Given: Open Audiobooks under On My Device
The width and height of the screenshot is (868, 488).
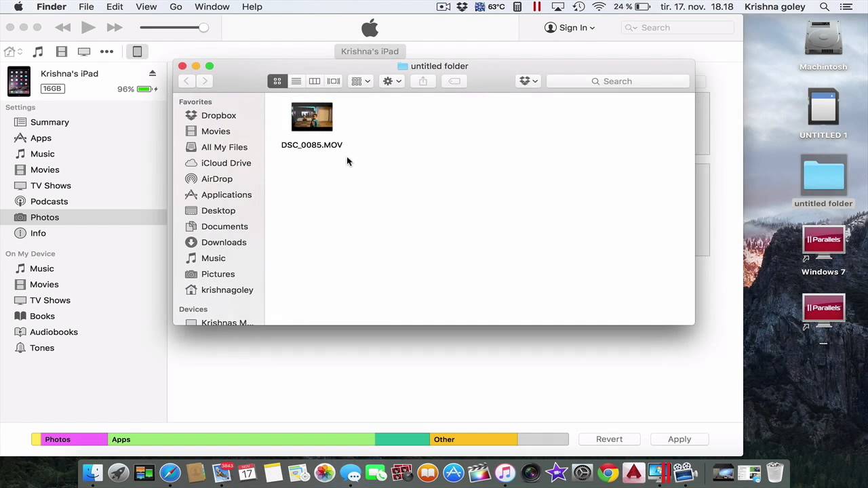Looking at the screenshot, I should 54,332.
